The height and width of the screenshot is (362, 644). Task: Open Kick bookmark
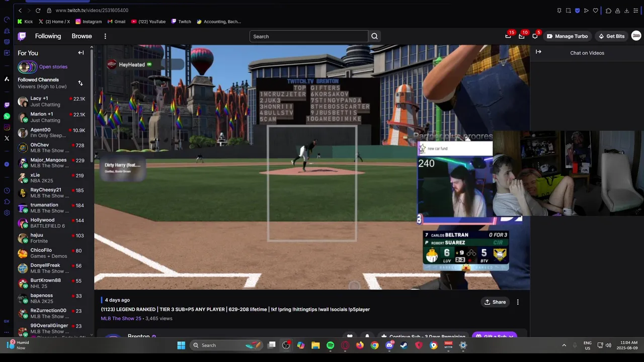coord(25,22)
